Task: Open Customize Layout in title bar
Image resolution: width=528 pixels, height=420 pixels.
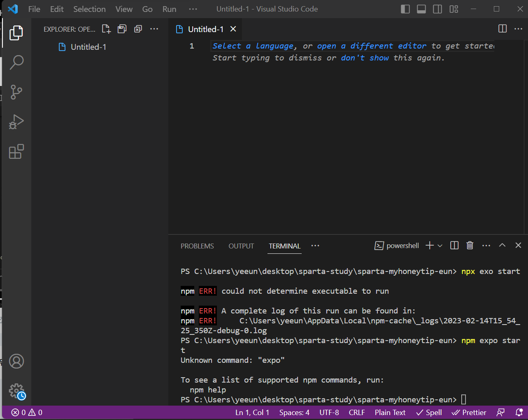Action: pyautogui.click(x=454, y=9)
